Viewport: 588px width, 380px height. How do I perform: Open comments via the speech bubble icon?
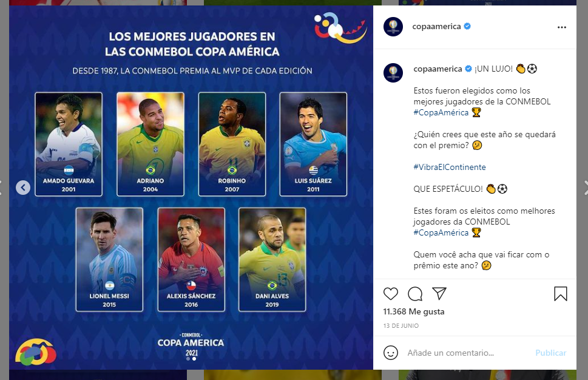(415, 294)
